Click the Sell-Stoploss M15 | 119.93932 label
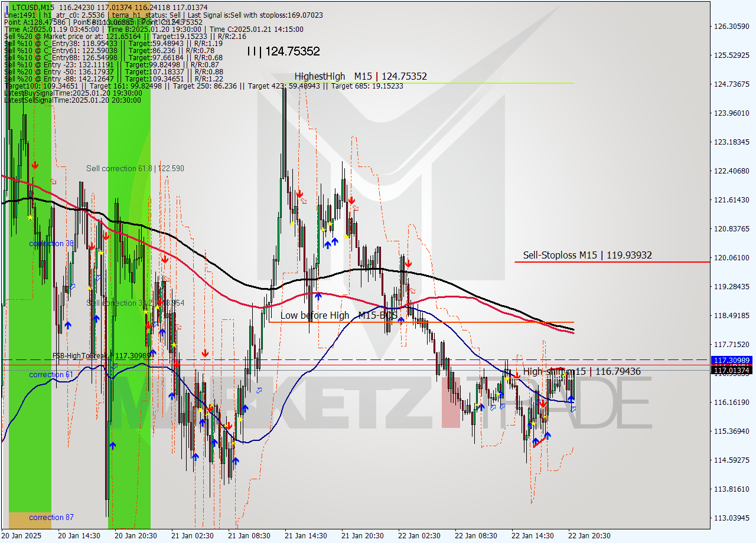This screenshot has height=543, width=756. (x=587, y=255)
